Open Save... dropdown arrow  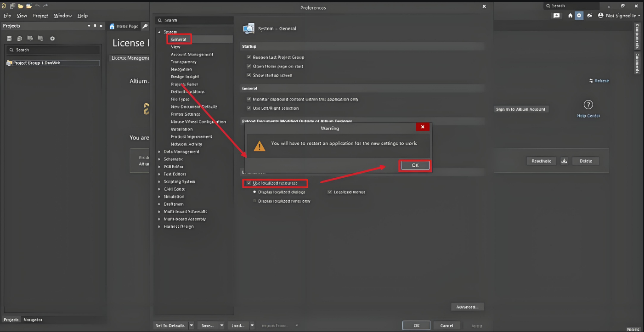pos(222,325)
